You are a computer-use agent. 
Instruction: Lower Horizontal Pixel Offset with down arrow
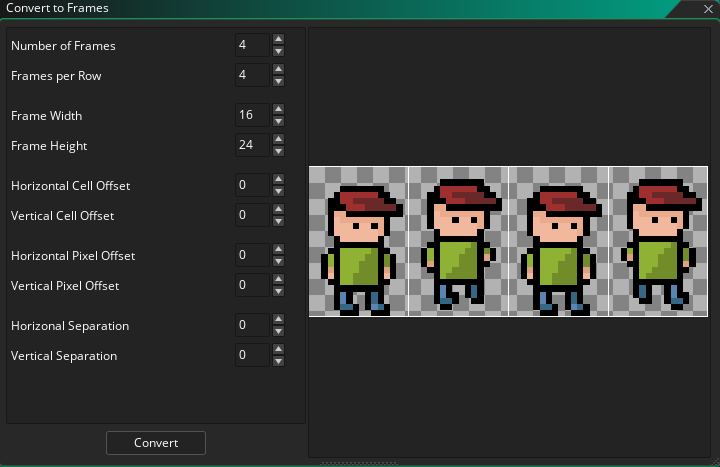point(278,261)
